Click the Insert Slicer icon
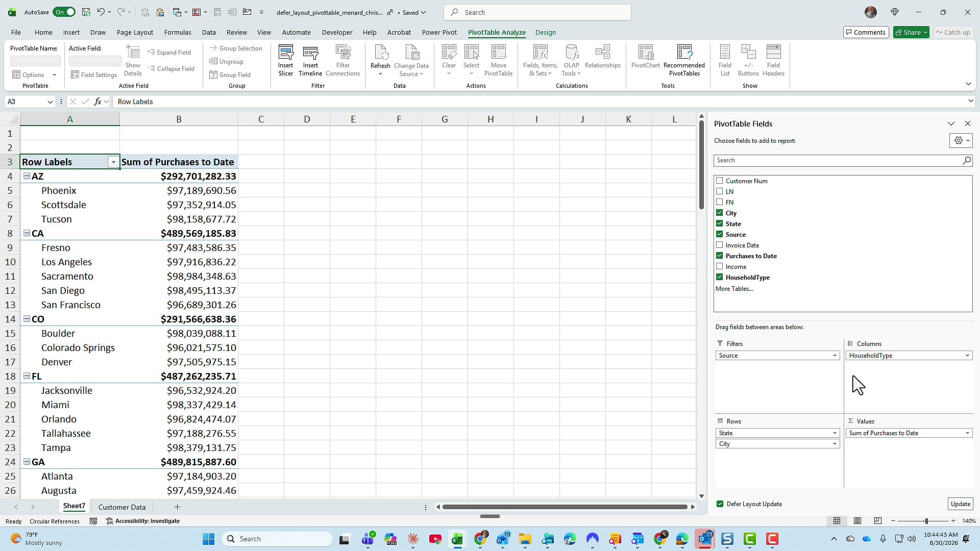Image resolution: width=980 pixels, height=551 pixels. click(x=285, y=60)
